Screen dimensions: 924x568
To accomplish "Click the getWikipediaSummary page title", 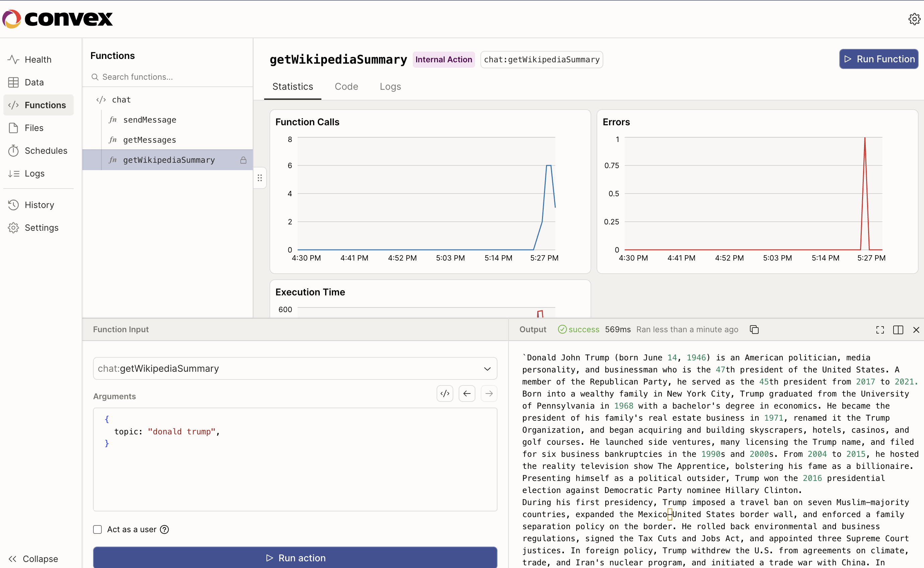I will pyautogui.click(x=338, y=59).
